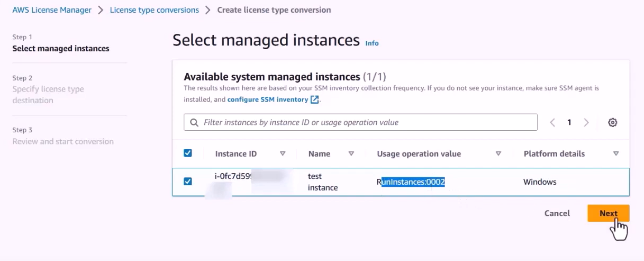Go to next page arrow
644x261 pixels.
(x=586, y=122)
